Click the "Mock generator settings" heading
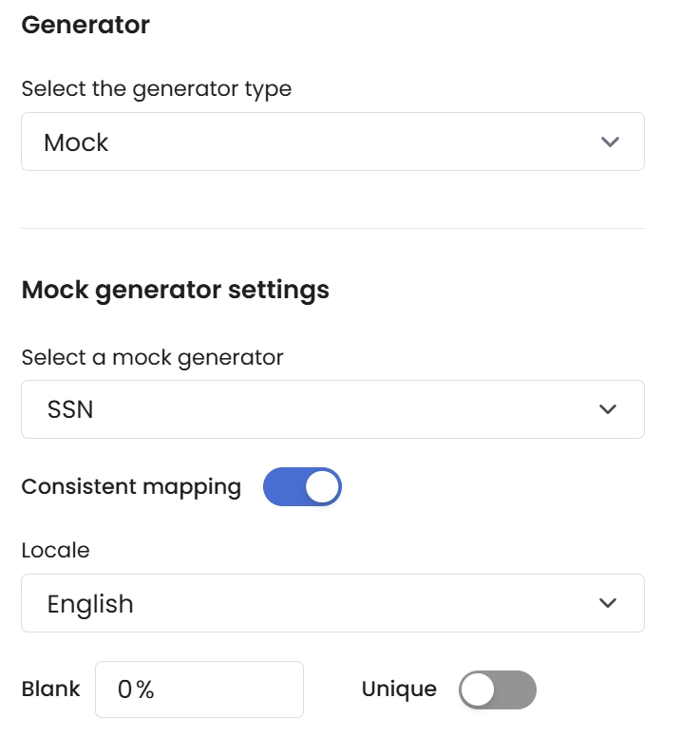This screenshot has width=700, height=755. [175, 290]
